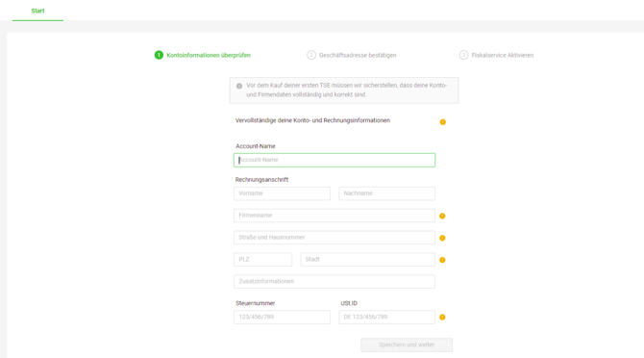Image resolution: width=644 pixels, height=358 pixels.
Task: Click the Steuernummer label
Action: click(x=255, y=303)
